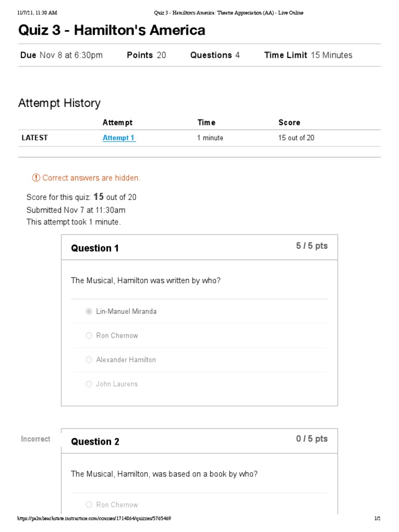Click the 5 / 5 pts score on Question 1
The image size is (399, 532).
click(x=312, y=246)
